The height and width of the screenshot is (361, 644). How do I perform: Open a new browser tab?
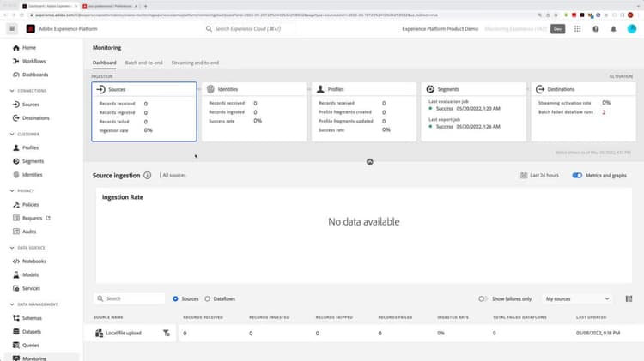click(145, 6)
